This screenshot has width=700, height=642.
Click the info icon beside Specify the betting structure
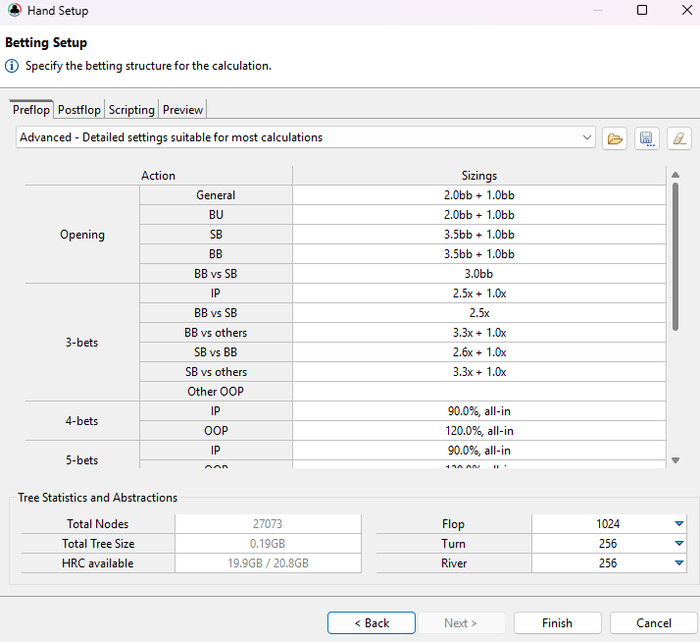coord(12,66)
